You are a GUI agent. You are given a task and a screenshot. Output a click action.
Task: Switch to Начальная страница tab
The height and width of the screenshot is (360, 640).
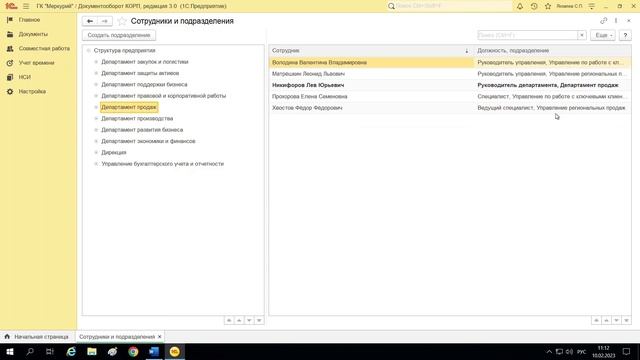tap(38, 337)
